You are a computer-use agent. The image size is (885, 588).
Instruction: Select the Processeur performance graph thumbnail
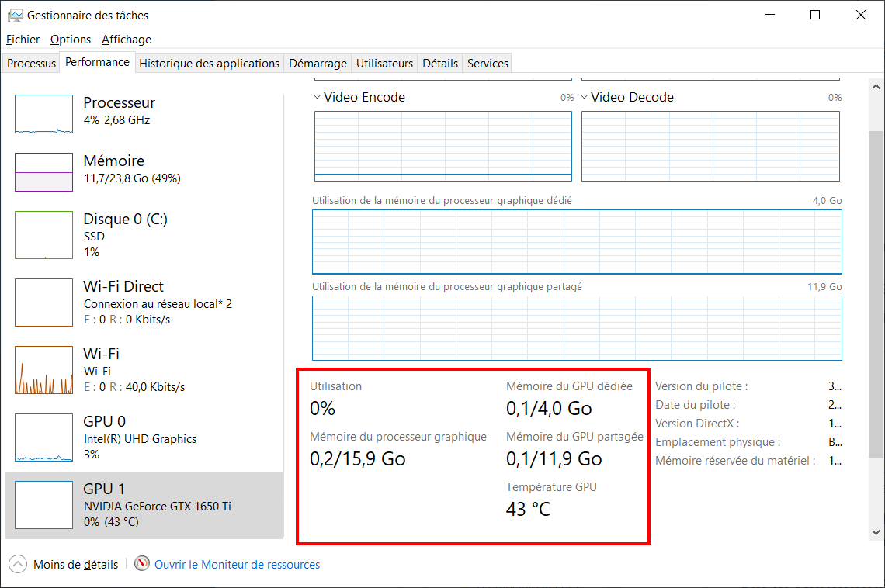44,114
